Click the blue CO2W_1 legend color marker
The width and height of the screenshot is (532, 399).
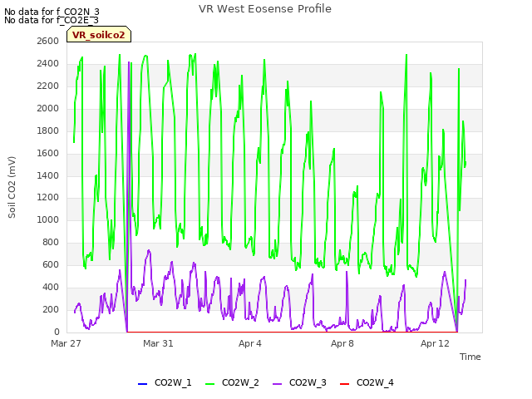click(x=142, y=384)
